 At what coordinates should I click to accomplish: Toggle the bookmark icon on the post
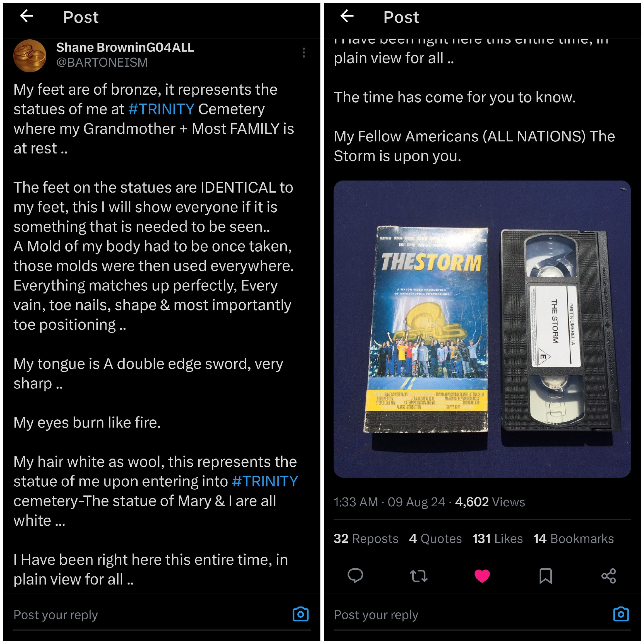545,576
